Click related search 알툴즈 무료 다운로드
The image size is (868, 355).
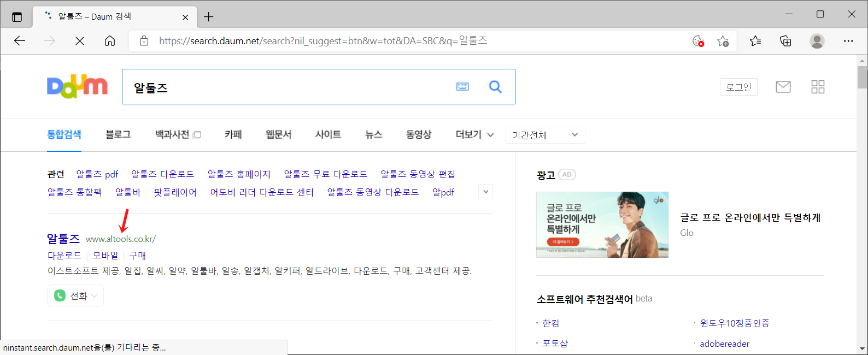click(x=326, y=174)
